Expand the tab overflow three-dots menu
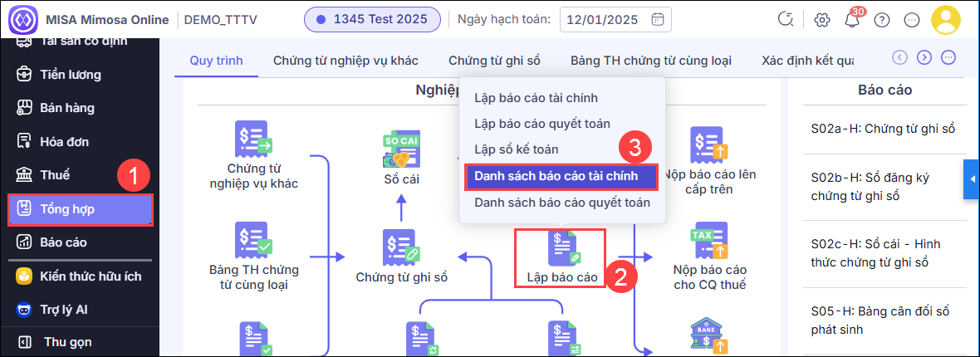The height and width of the screenshot is (357, 980). [948, 57]
